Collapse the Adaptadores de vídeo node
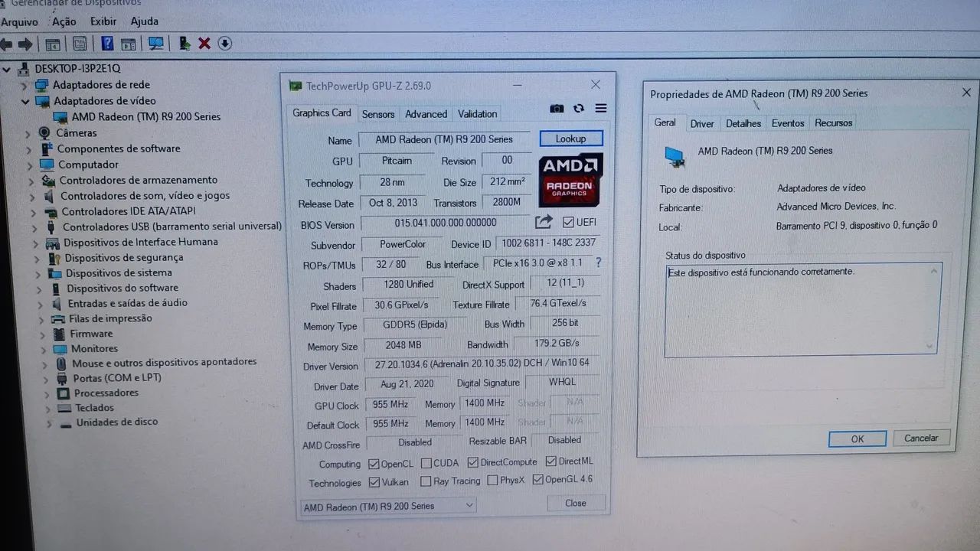 pyautogui.click(x=24, y=101)
